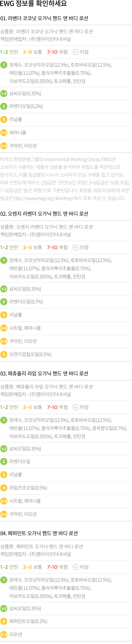Click the ingredient line containing 광곽향오일(0.7%)

point(68,428)
